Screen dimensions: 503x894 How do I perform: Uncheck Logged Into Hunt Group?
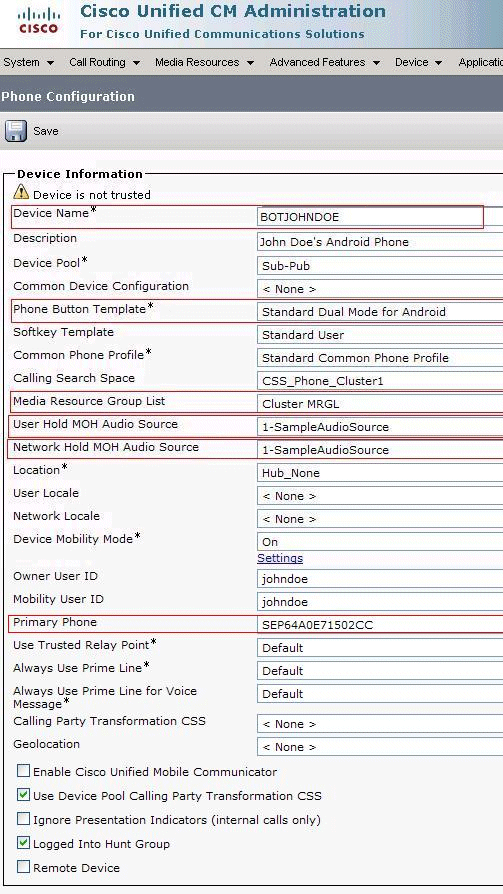point(23,843)
